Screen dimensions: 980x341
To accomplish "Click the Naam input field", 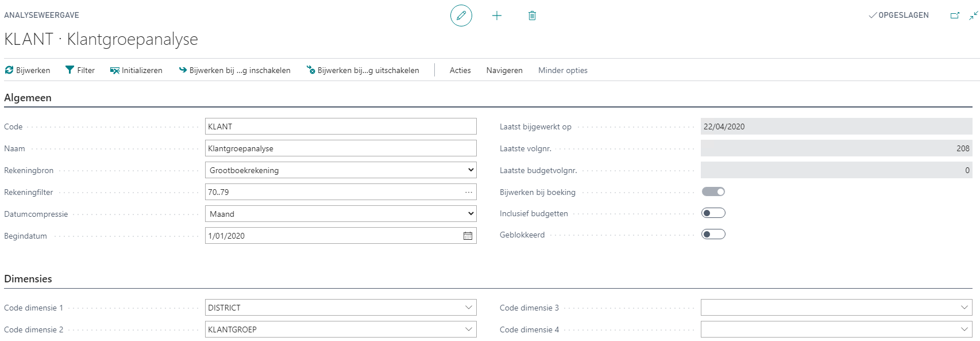I will coord(341,148).
